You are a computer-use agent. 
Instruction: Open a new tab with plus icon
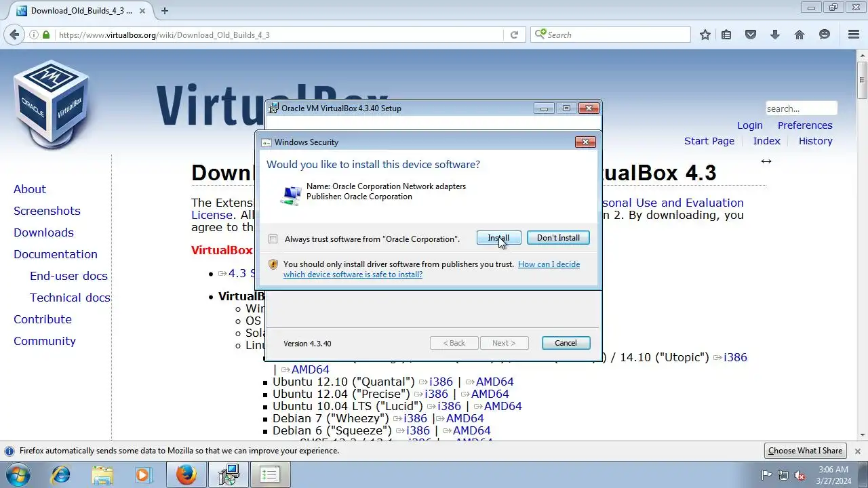click(165, 10)
